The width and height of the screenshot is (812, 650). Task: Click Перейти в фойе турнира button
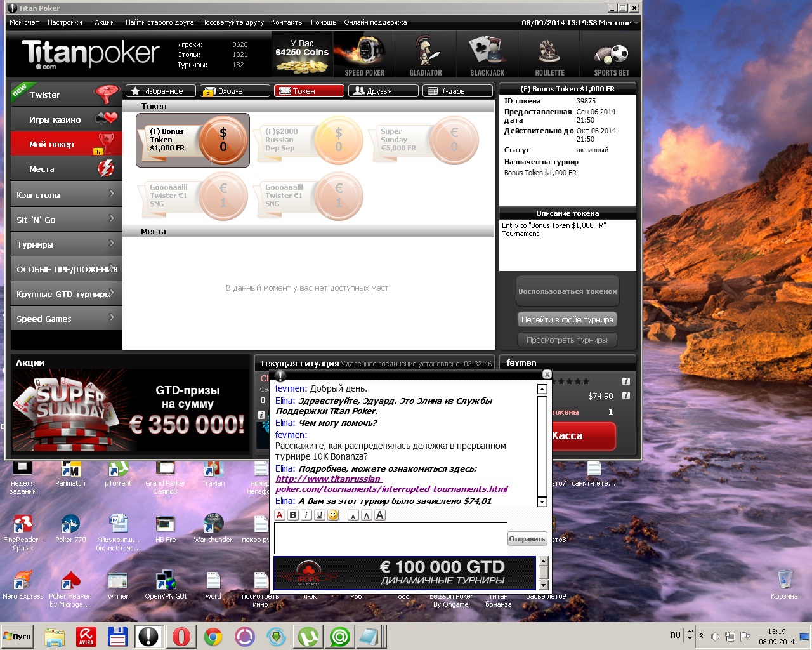[x=567, y=319]
